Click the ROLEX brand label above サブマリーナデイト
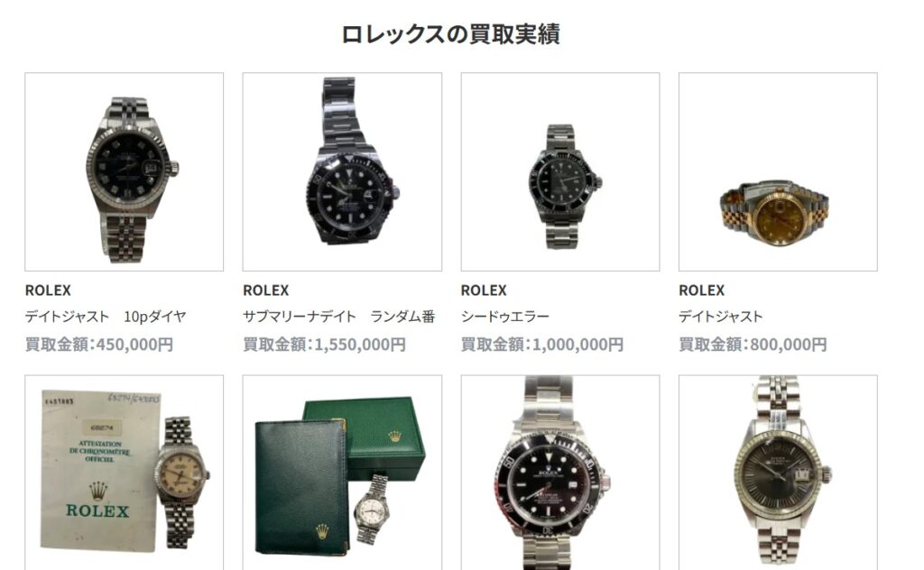 266,290
